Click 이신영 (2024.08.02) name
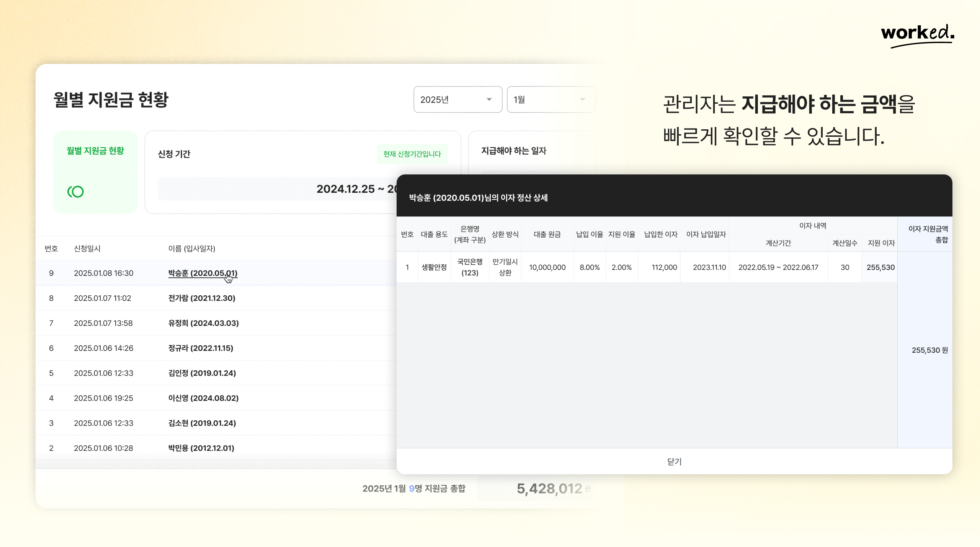Image resolution: width=980 pixels, height=547 pixels. coord(203,398)
